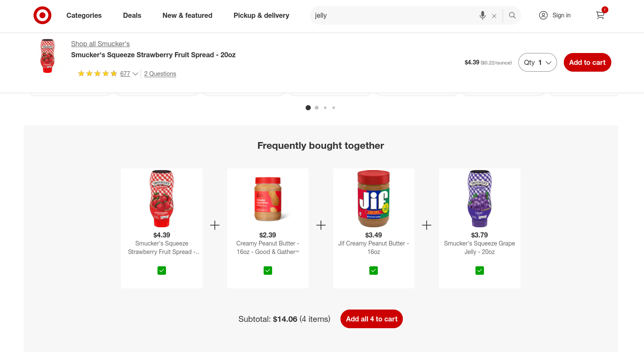The width and height of the screenshot is (644, 360).
Task: Open the shopping cart
Action: pos(600,15)
